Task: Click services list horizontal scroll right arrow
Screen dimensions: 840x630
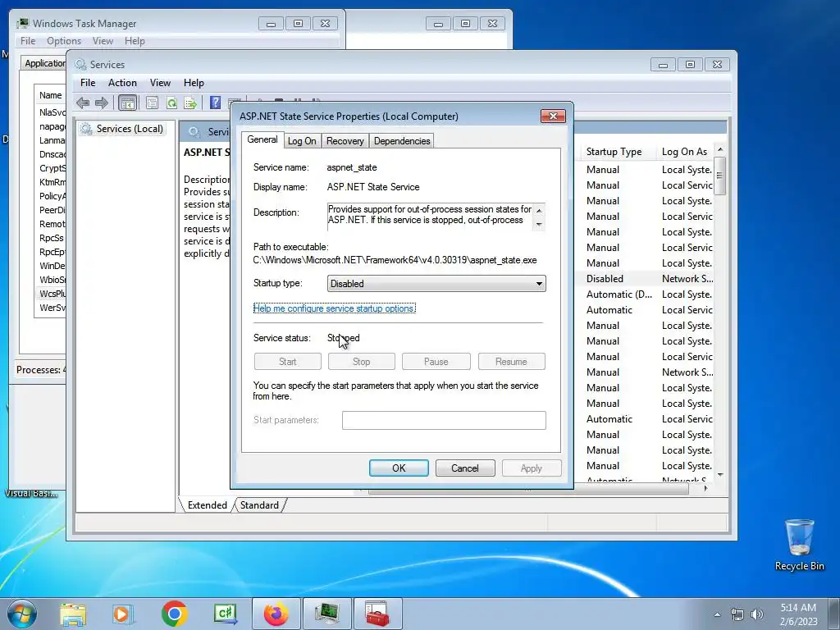Action: [706, 489]
